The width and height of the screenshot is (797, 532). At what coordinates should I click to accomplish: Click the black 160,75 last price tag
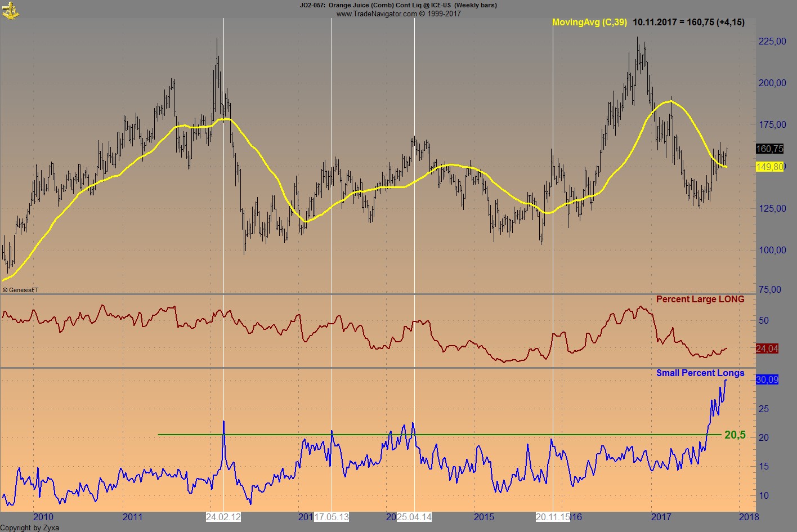(x=769, y=149)
